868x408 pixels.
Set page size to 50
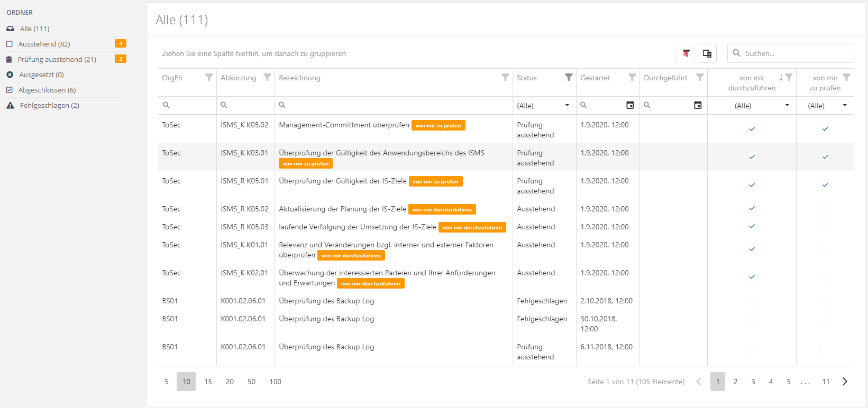pyautogui.click(x=251, y=382)
